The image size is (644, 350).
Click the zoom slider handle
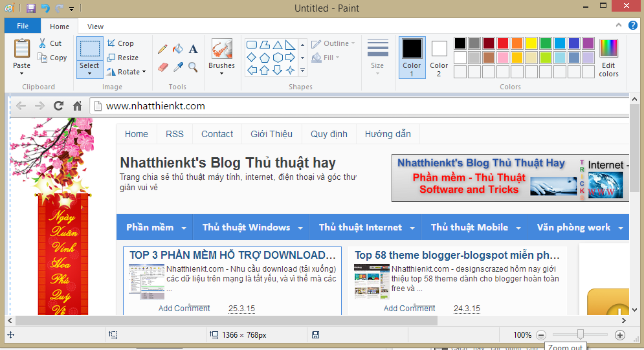click(x=581, y=334)
